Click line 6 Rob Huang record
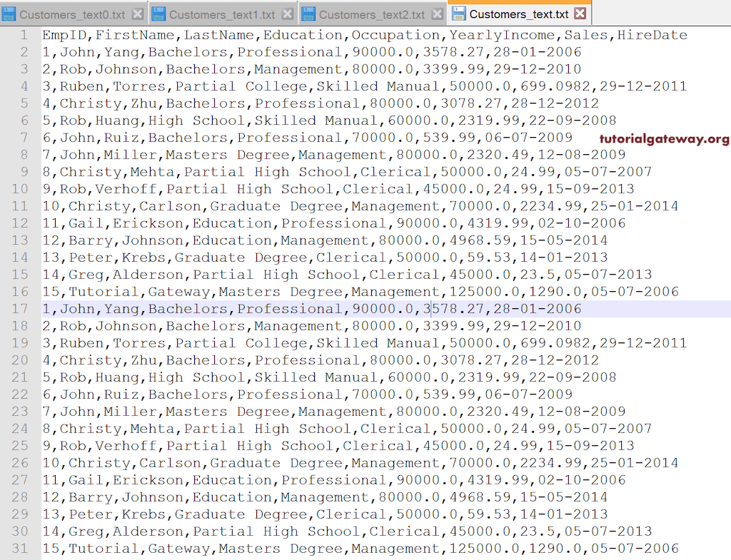Image resolution: width=731 pixels, height=560 pixels. (x=329, y=121)
